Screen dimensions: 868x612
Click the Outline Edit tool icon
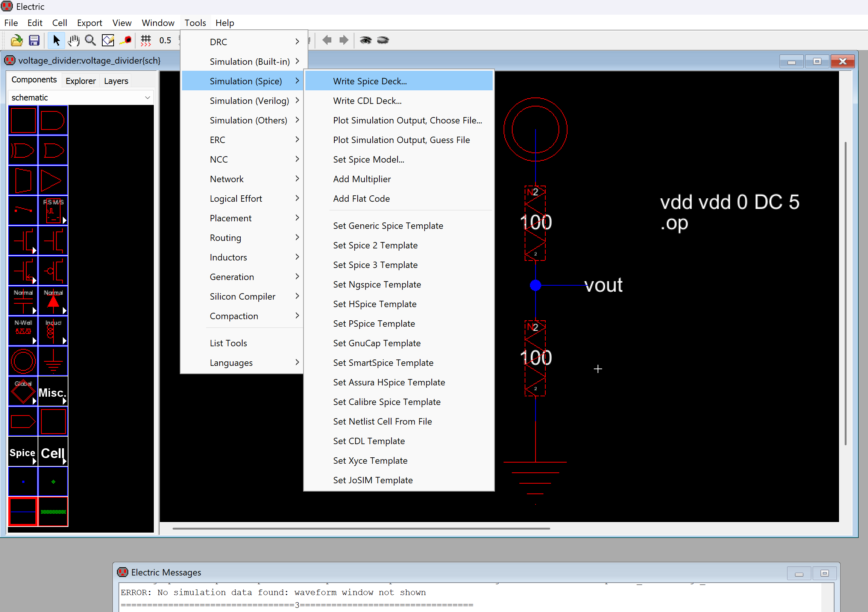coord(108,40)
